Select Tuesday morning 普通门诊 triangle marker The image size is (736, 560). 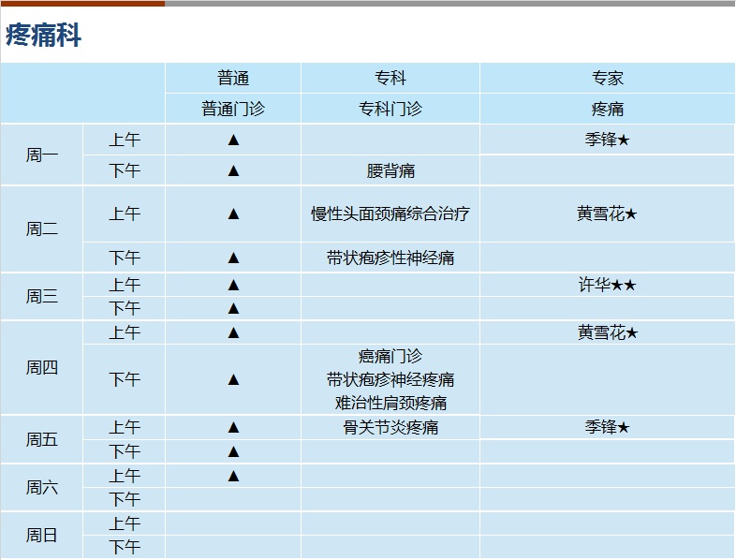point(233,214)
